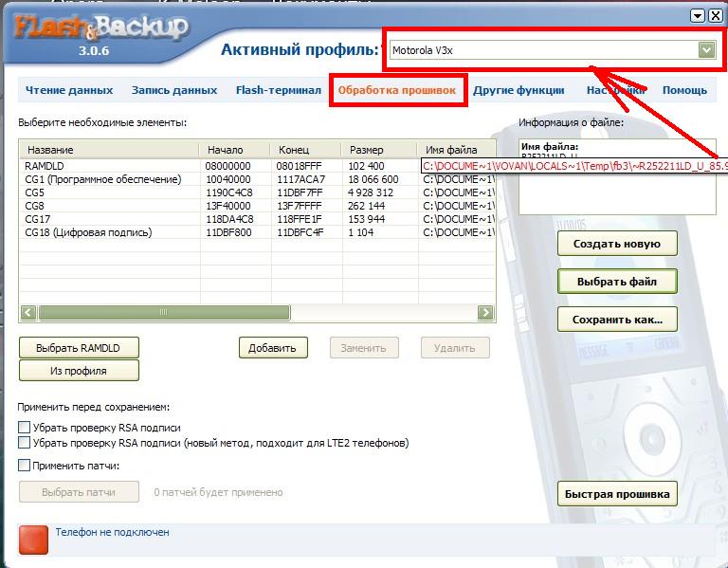Select the CG8 row
Image resolution: width=728 pixels, height=568 pixels.
coord(257,206)
